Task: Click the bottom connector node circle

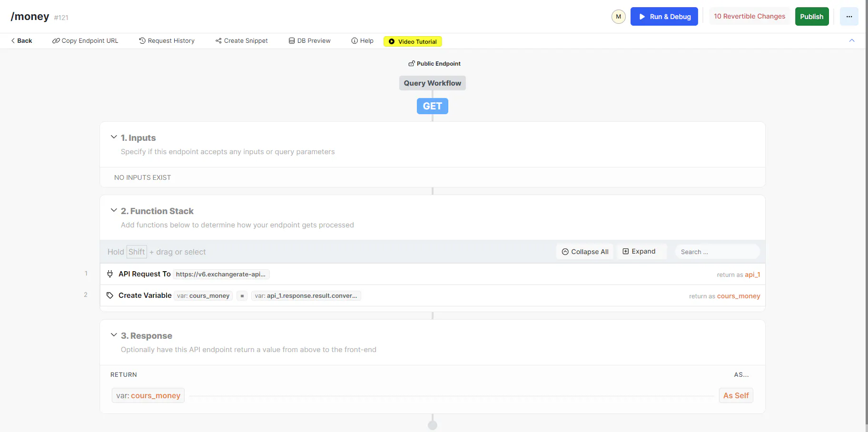Action: click(x=432, y=425)
